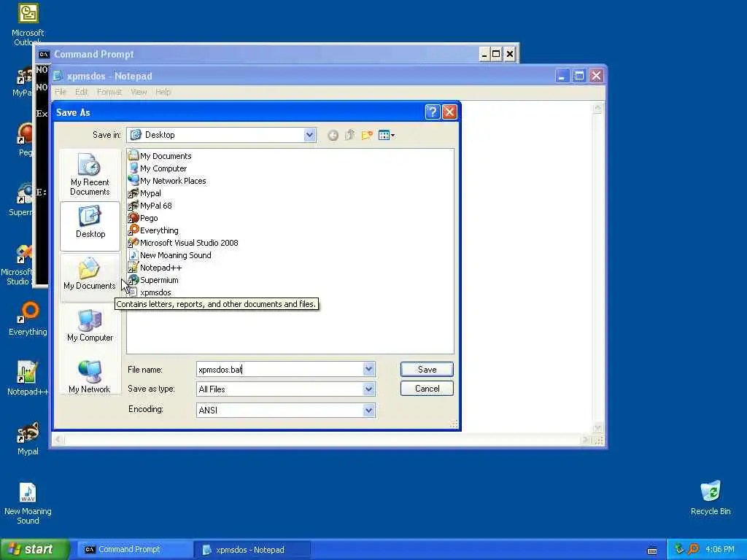The height and width of the screenshot is (560, 747).
Task: Select New Moaning Sound file in list
Action: 169,255
